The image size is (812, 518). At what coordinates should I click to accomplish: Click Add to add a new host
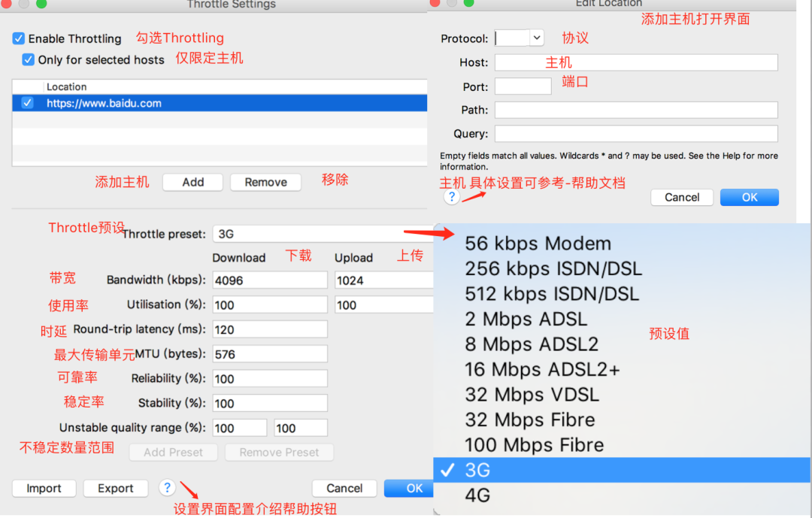[192, 182]
